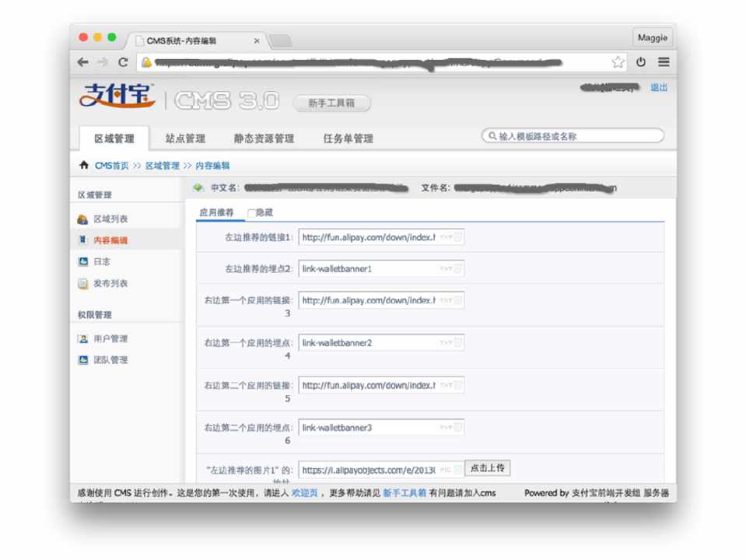Click the 团队管理 sidebar icon

point(83,360)
